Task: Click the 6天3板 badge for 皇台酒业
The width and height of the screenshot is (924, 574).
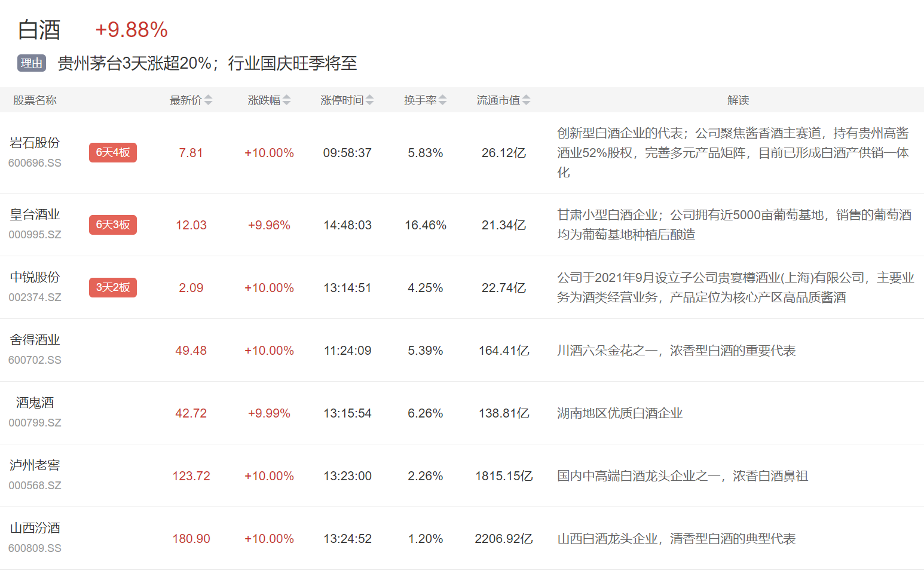Action: [x=113, y=225]
